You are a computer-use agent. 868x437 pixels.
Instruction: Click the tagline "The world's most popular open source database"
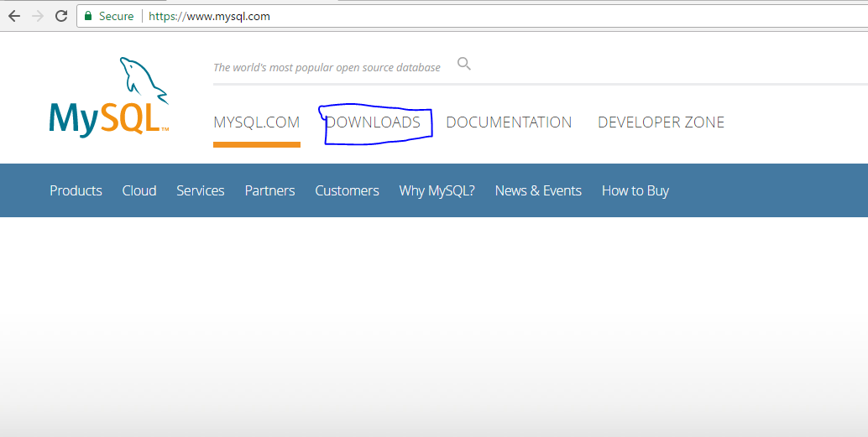point(327,67)
